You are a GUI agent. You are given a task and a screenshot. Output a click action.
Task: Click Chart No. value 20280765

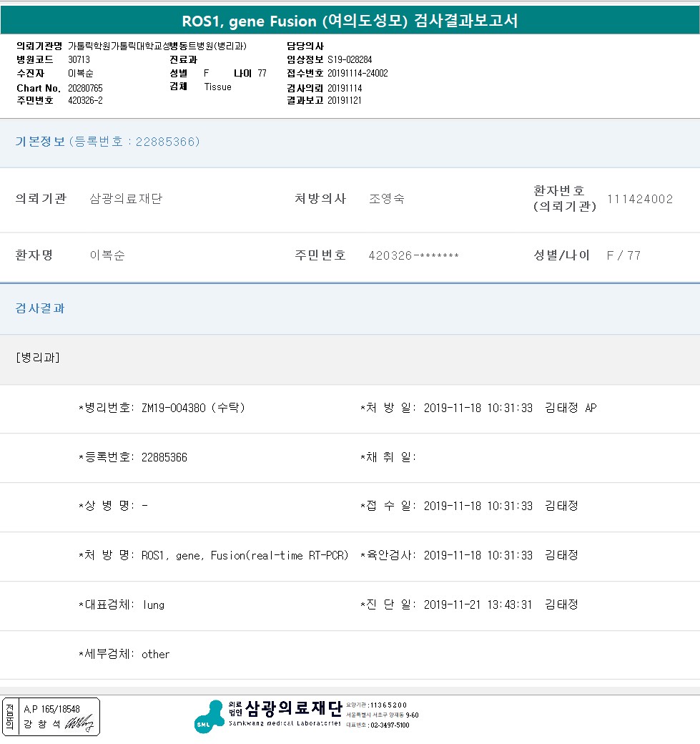point(85,88)
